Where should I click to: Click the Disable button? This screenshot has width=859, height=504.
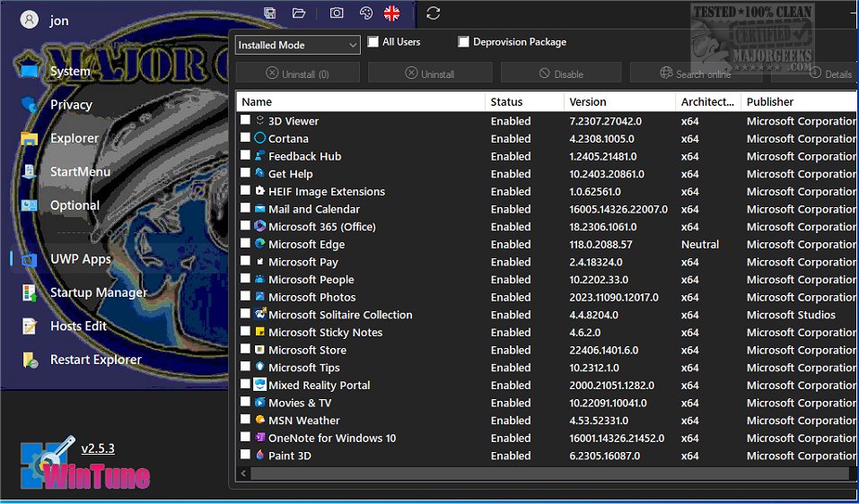561,74
